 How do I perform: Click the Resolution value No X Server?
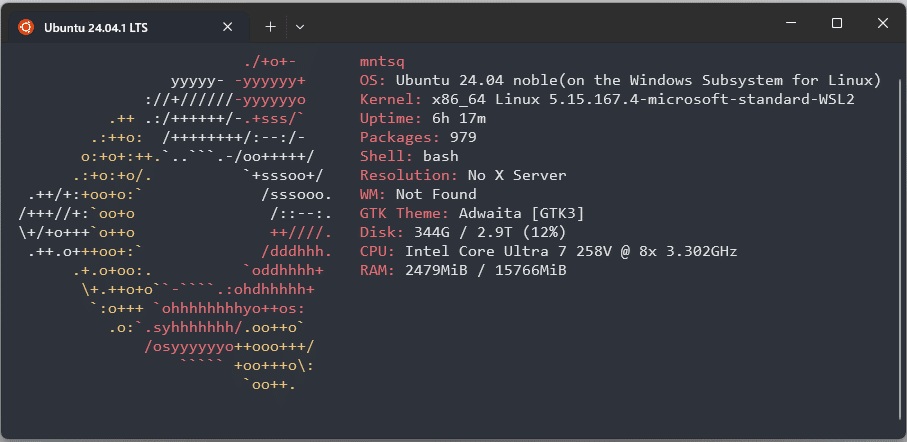[517, 175]
